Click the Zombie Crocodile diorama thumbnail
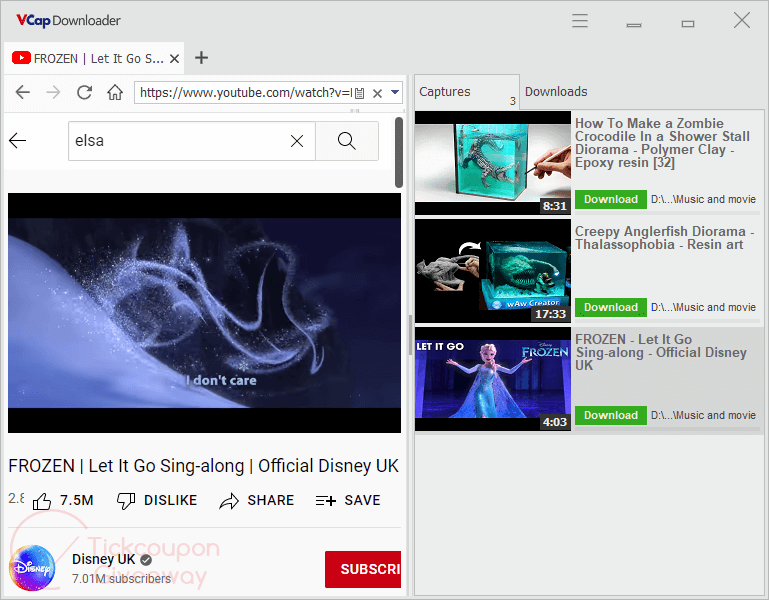This screenshot has height=600, width=769. click(x=493, y=163)
